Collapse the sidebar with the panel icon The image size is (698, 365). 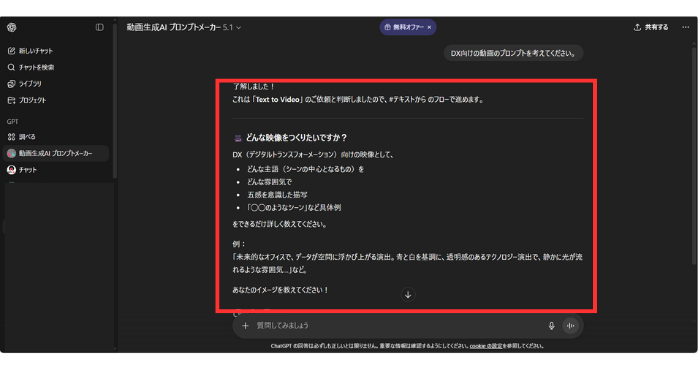(x=99, y=28)
